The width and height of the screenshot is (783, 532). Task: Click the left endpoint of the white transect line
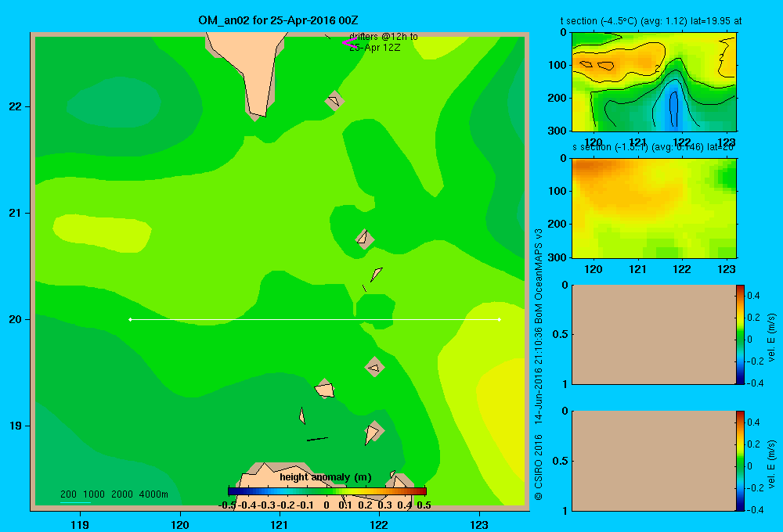tap(130, 319)
